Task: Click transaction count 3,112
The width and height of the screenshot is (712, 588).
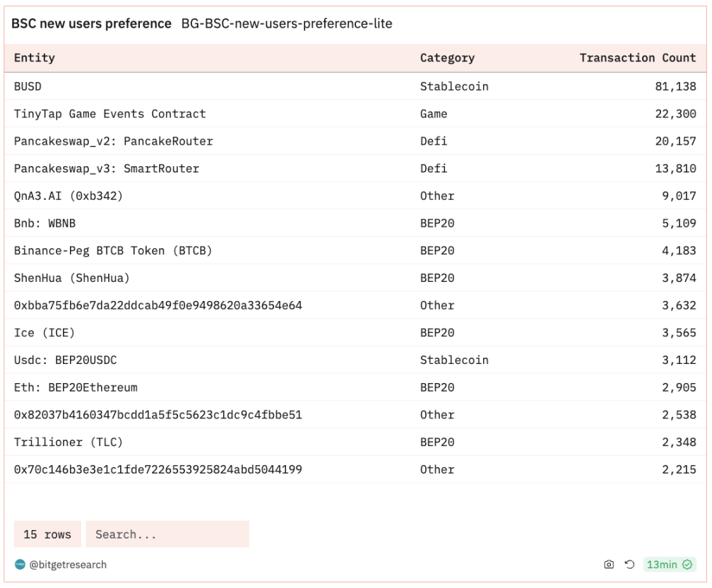Action: pos(679,360)
